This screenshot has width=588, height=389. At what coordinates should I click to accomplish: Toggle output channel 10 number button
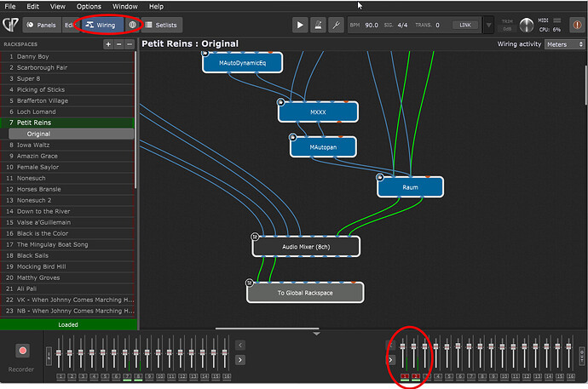pos(504,376)
